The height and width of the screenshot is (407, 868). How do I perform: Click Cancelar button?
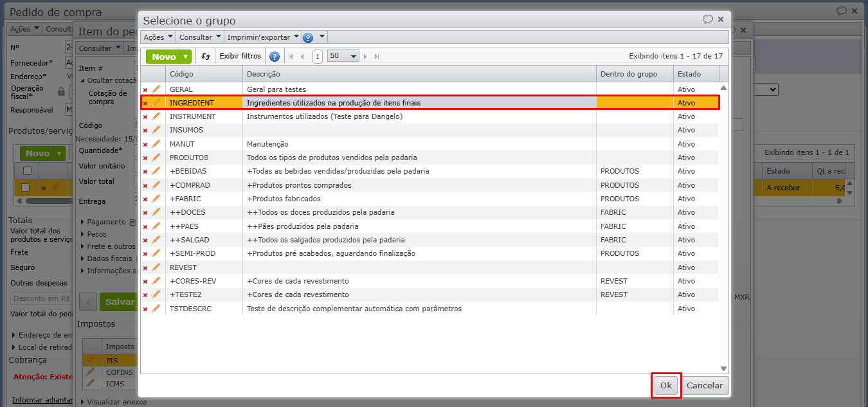pyautogui.click(x=705, y=386)
